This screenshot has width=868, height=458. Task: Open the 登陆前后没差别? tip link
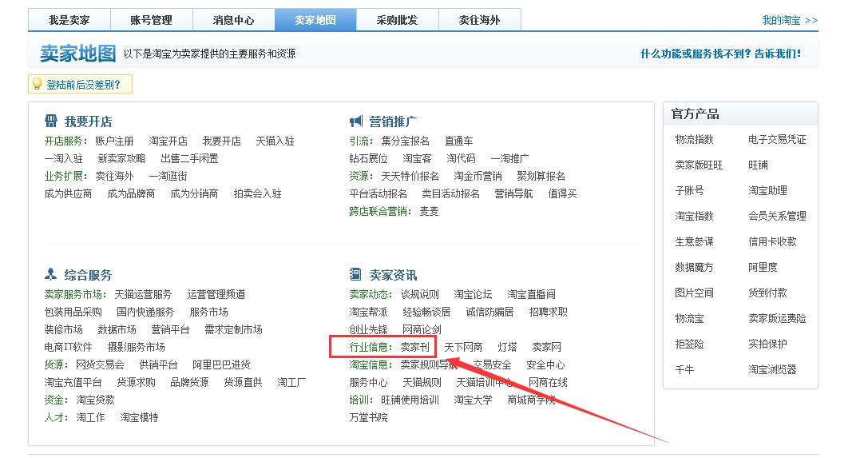coord(83,85)
